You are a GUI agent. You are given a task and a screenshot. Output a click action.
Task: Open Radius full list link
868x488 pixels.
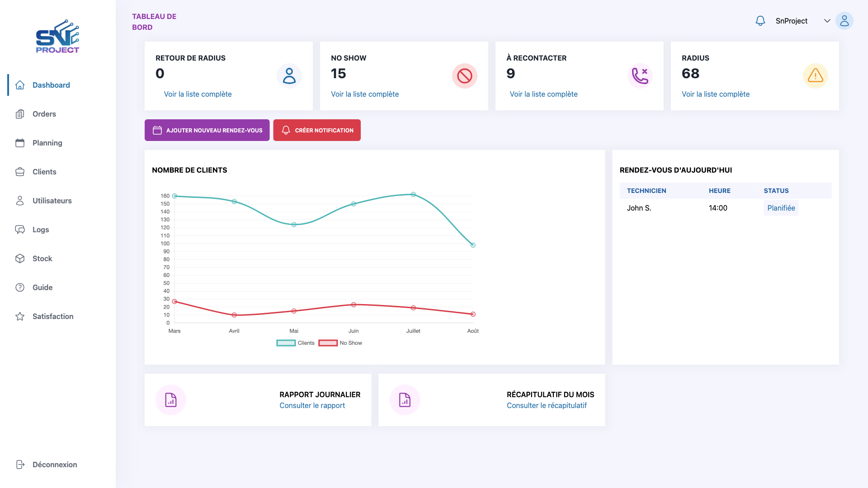point(716,94)
